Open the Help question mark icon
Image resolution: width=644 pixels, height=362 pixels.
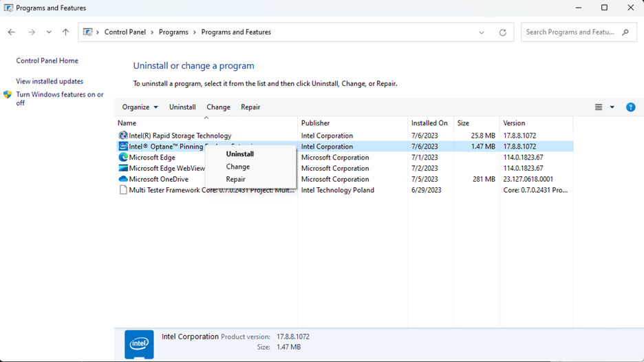click(x=630, y=107)
